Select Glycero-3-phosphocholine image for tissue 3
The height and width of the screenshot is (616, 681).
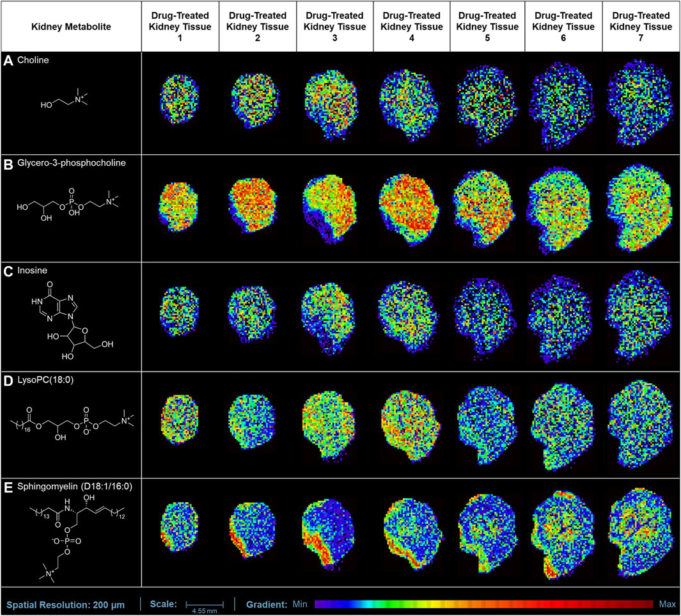coord(330,209)
